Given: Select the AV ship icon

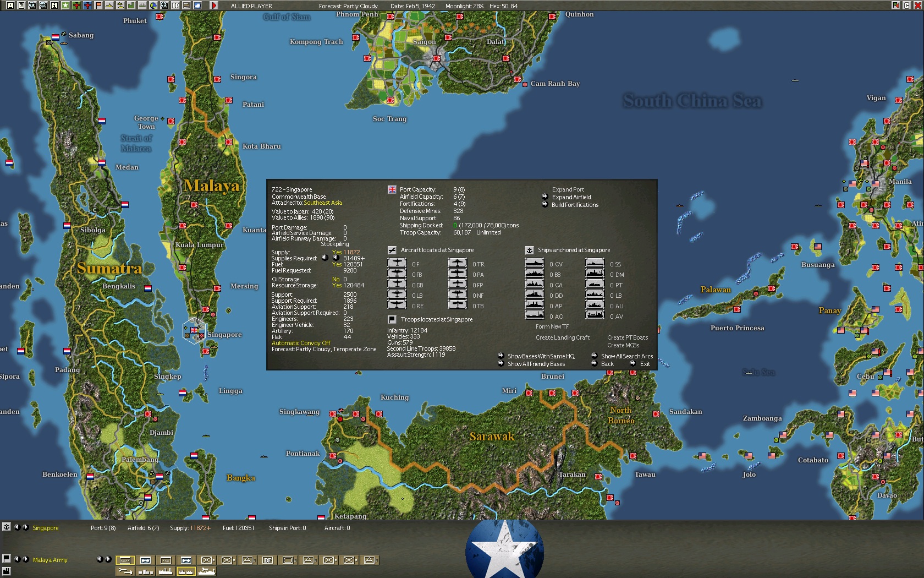Looking at the screenshot, I should click(x=595, y=315).
